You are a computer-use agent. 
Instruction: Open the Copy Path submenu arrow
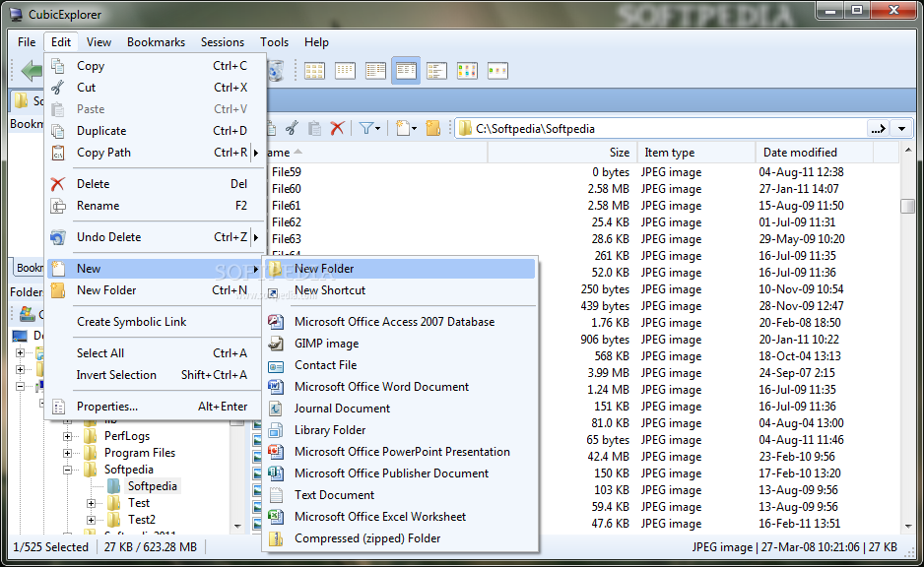(x=256, y=154)
